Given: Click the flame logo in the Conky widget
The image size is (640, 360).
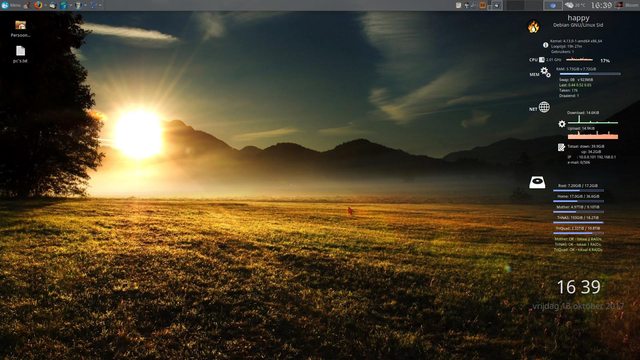Looking at the screenshot, I should (533, 27).
